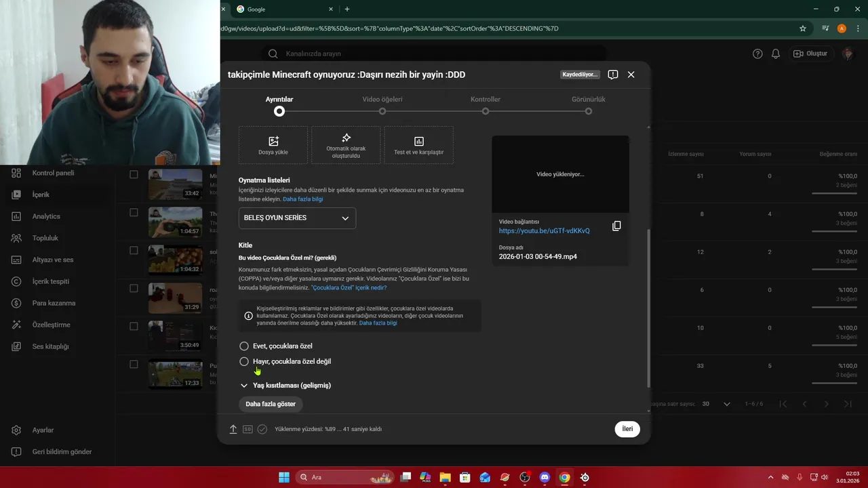Open File Explorer from the taskbar
The image size is (868, 488).
pos(445,477)
